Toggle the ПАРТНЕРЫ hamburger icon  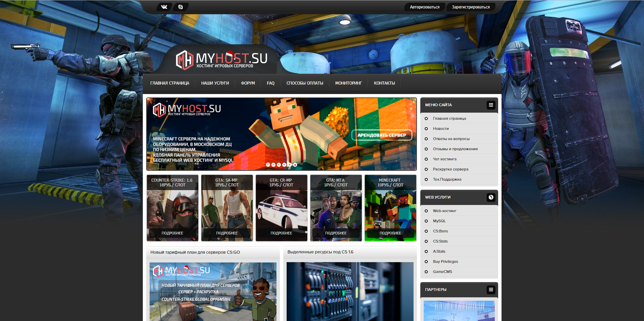point(491,290)
